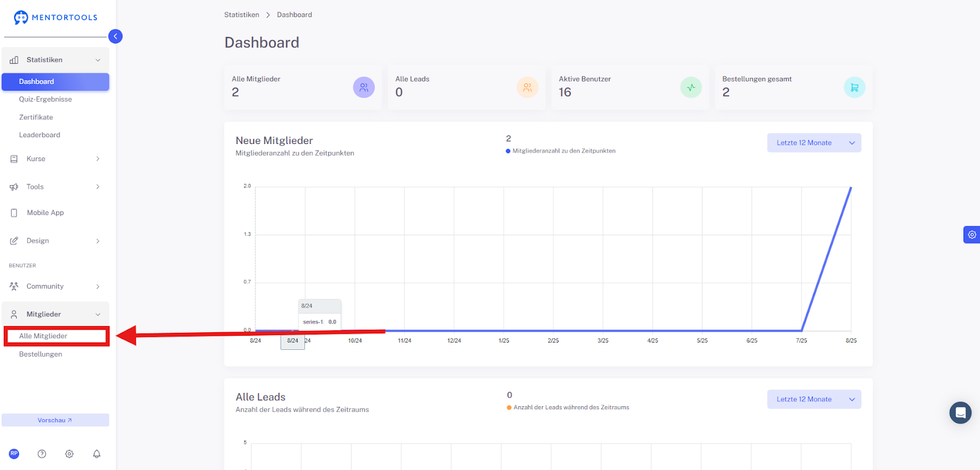Viewport: 980px width, 470px height.
Task: Click Statistiken breadcrumb link
Action: pyautogui.click(x=241, y=15)
